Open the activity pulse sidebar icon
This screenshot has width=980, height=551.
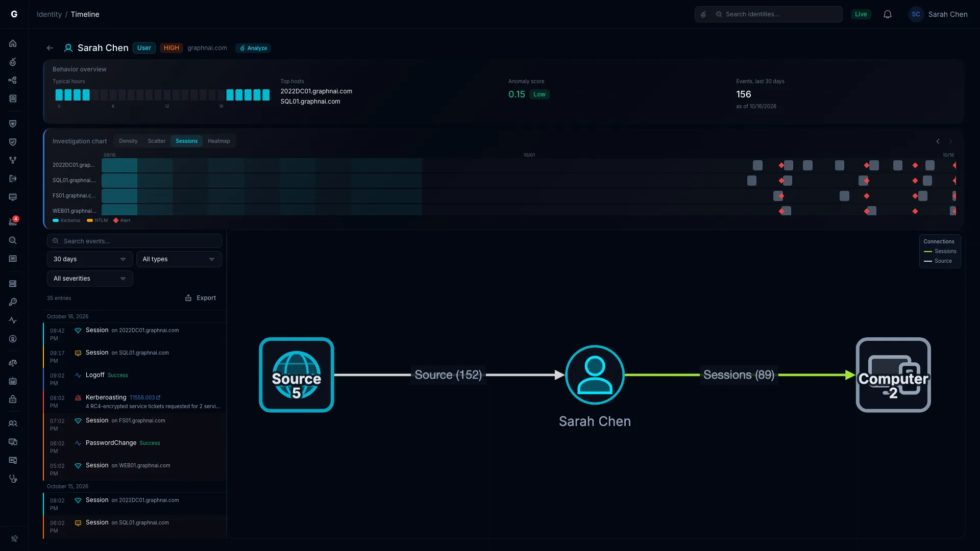pyautogui.click(x=13, y=320)
